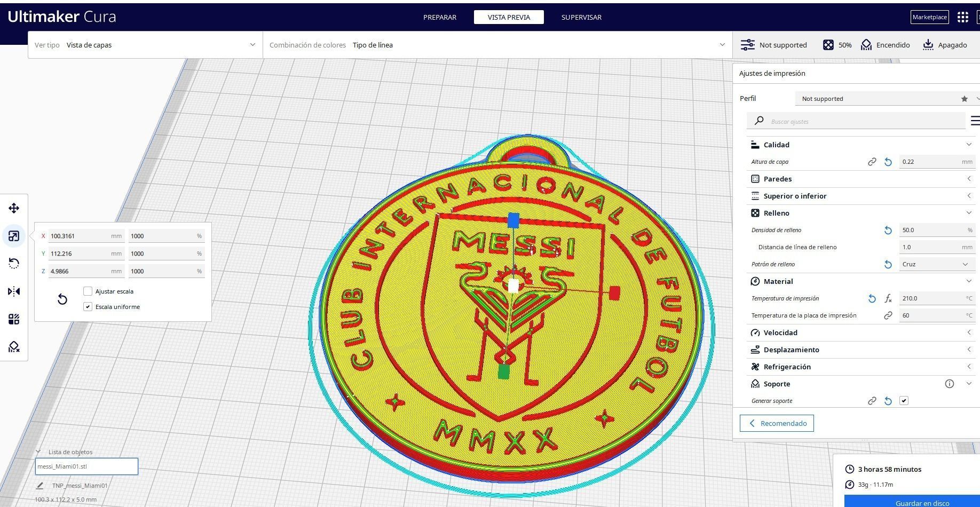Click the pencil icon to rename job
Viewport: 980px width, 507px height.
click(39, 486)
